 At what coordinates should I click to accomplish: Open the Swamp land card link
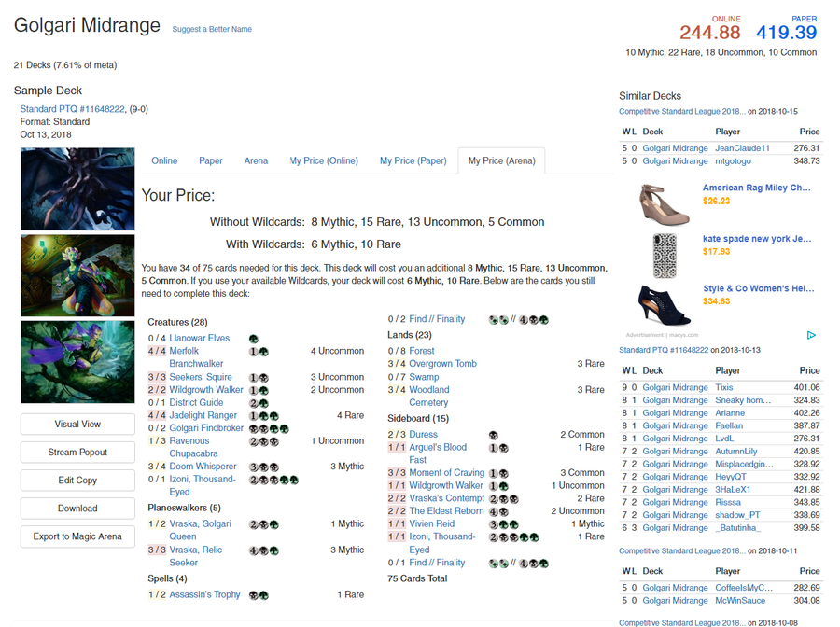424,377
